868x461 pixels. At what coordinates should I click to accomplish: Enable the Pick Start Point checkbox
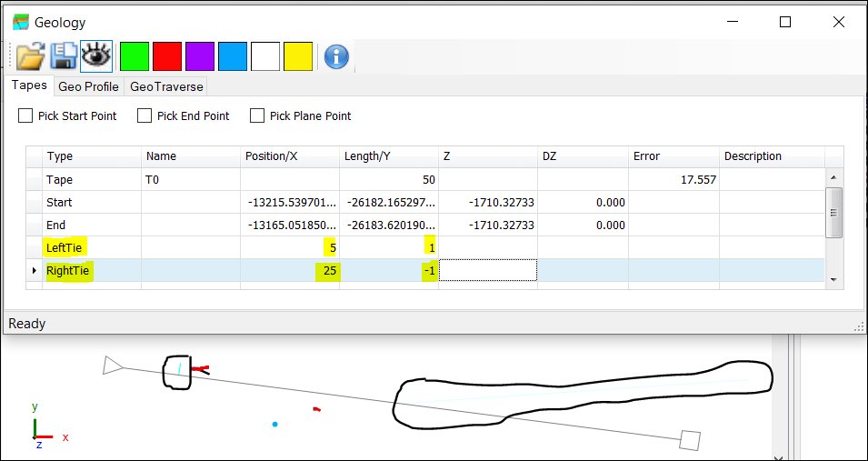pos(25,115)
